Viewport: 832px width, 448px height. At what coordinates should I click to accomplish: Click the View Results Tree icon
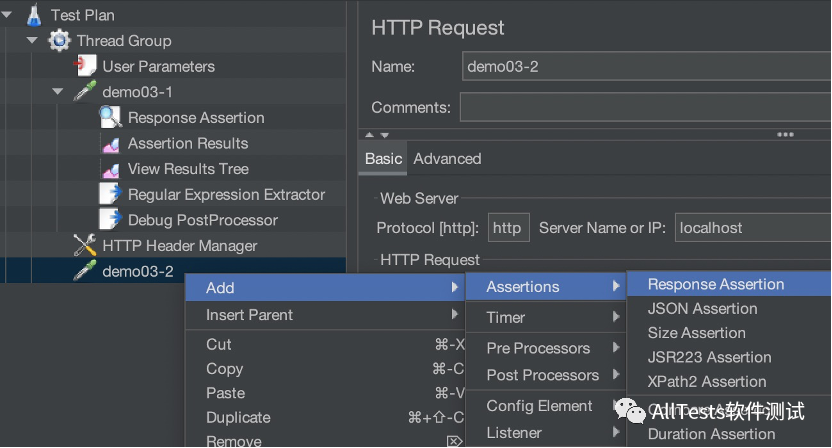click(x=111, y=169)
